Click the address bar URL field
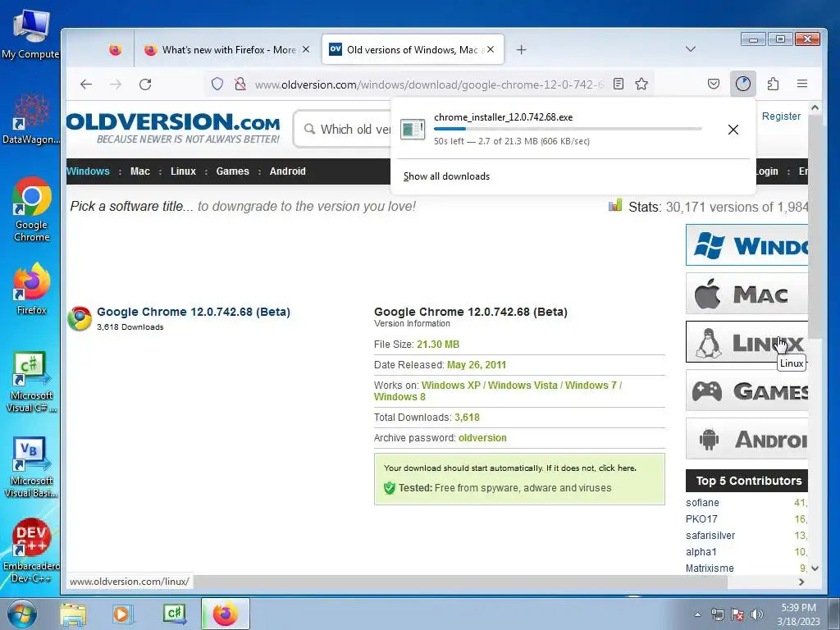Image resolution: width=840 pixels, height=630 pixels. pos(428,84)
